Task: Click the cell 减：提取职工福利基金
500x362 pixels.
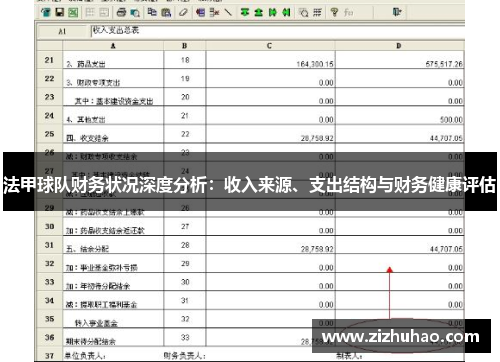Action: click(x=113, y=301)
